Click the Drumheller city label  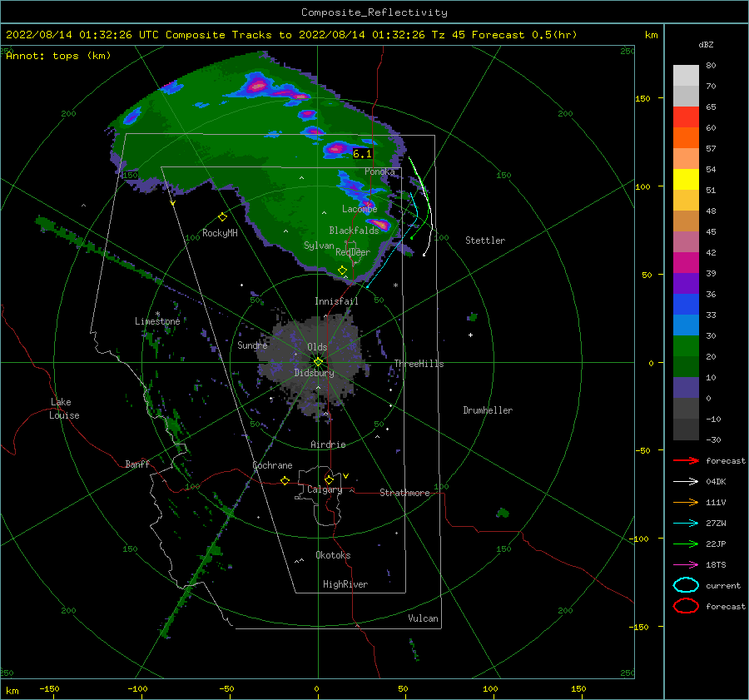[488, 410]
